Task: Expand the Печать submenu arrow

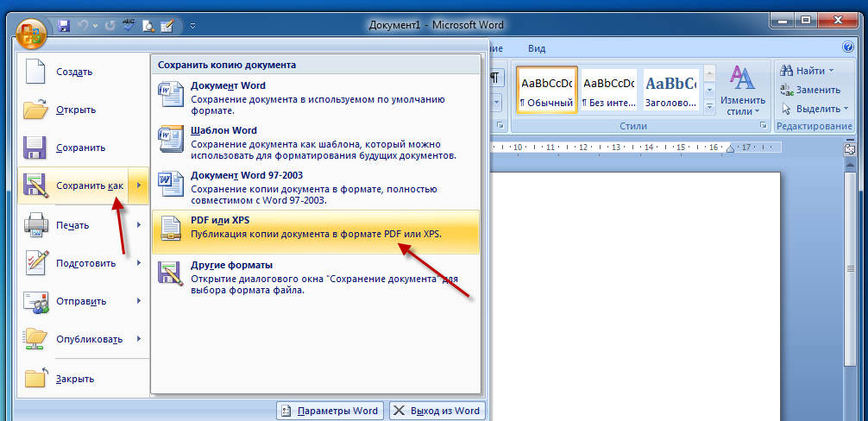Action: pos(139,225)
